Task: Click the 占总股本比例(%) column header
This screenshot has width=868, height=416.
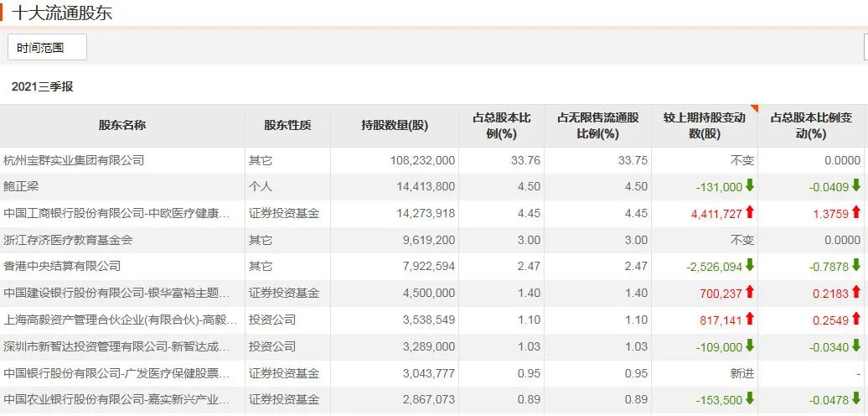Action: (x=502, y=126)
